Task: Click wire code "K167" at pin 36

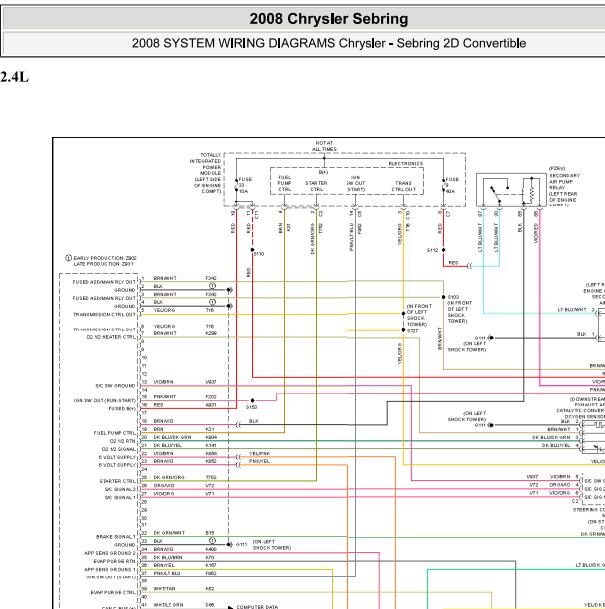Action: click(211, 565)
